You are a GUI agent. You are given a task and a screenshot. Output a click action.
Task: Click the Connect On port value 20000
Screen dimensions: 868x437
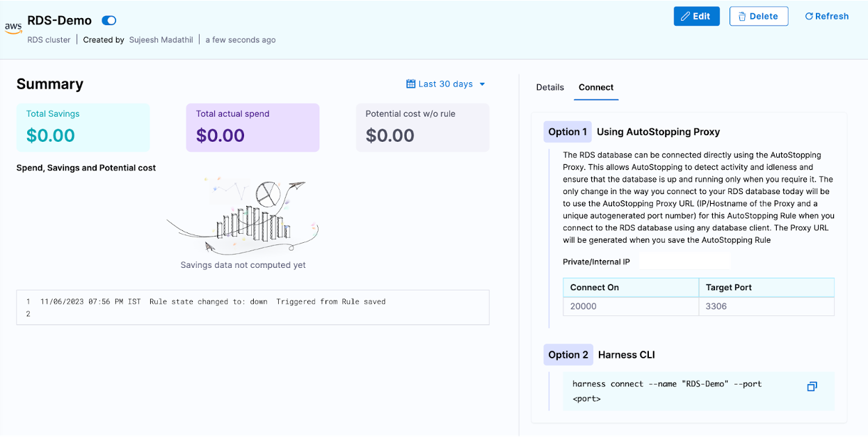tap(584, 306)
